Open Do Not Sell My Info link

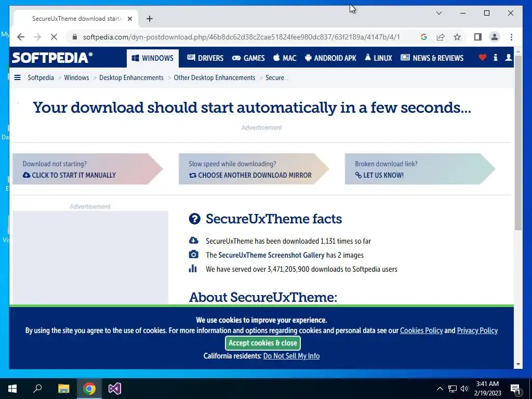click(291, 356)
